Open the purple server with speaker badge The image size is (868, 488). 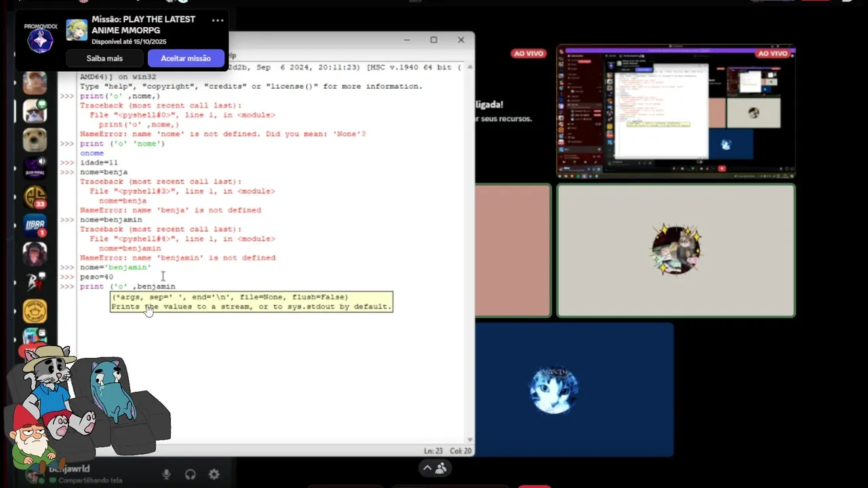tap(35, 168)
